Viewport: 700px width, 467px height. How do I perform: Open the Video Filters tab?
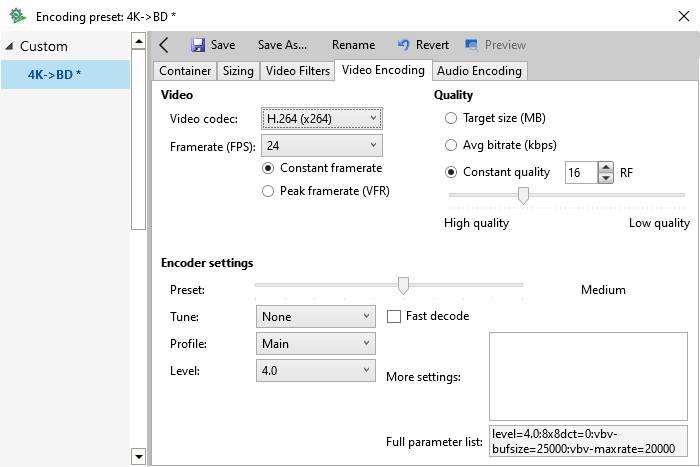click(x=296, y=71)
